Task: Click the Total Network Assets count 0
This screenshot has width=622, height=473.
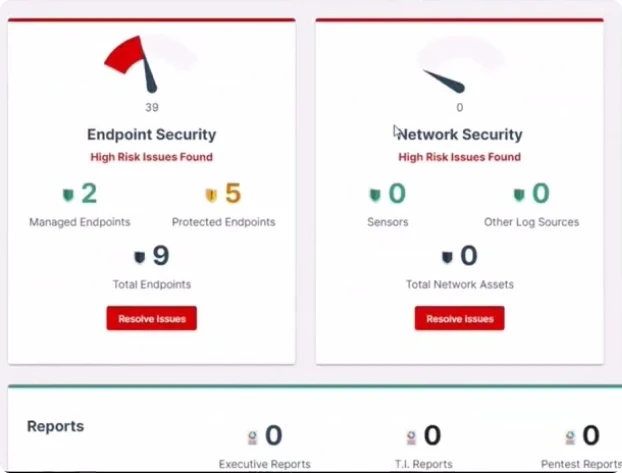Action: pyautogui.click(x=469, y=256)
